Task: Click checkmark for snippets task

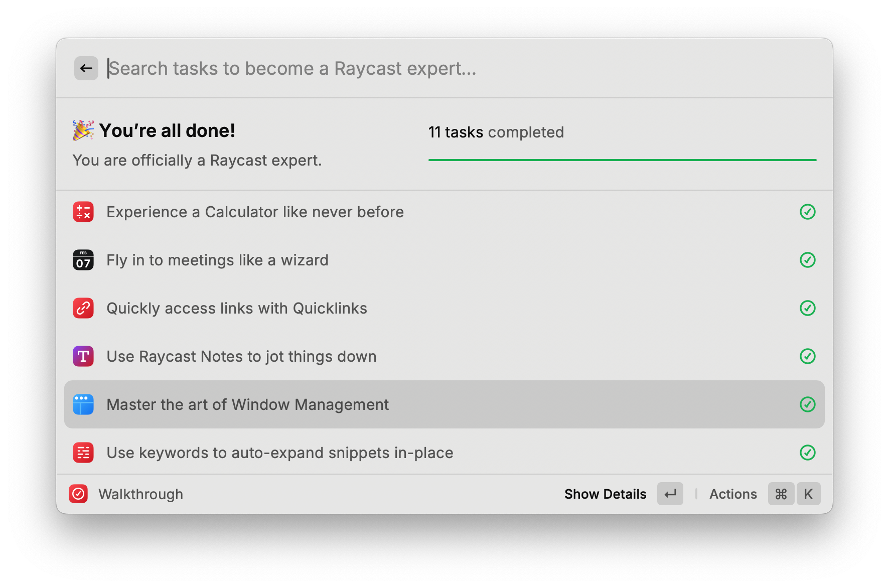Action: click(x=808, y=453)
